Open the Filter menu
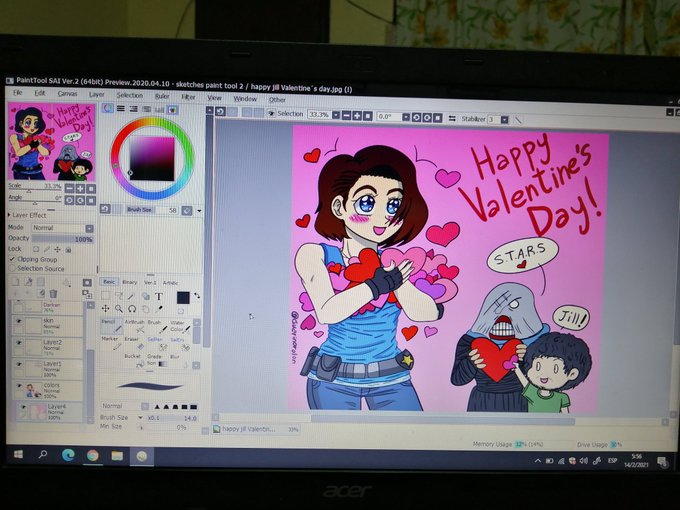The width and height of the screenshot is (680, 510). (188, 97)
